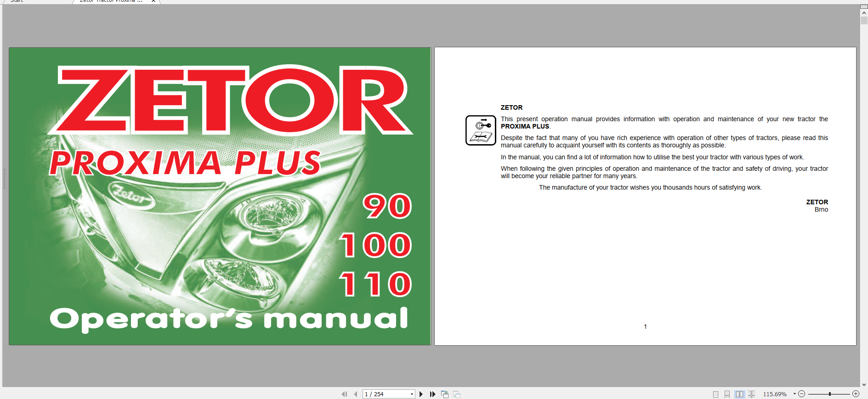Click the zoom in plus button
The width and height of the screenshot is (868, 399).
tap(856, 394)
